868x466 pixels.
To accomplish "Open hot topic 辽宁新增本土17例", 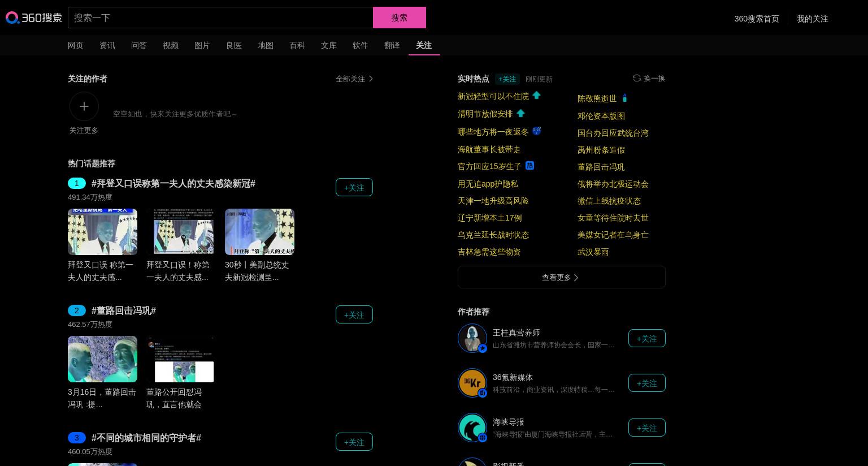I will (490, 218).
